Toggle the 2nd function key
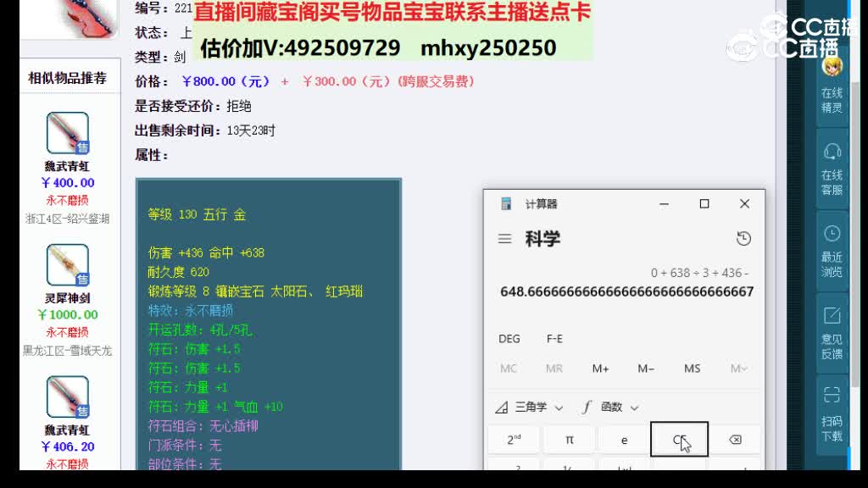This screenshot has width=868, height=488. (514, 439)
